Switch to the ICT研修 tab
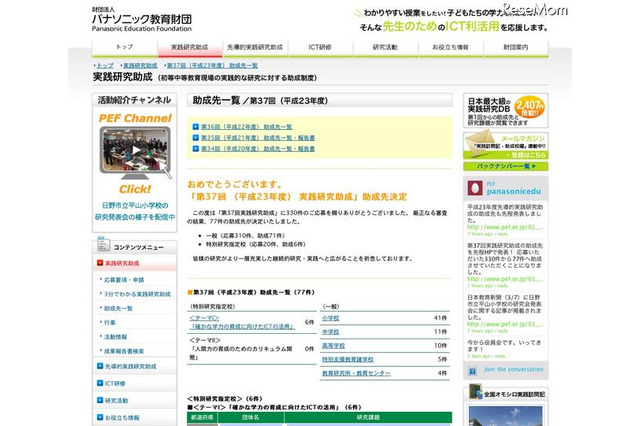The image size is (640, 426). [x=320, y=47]
